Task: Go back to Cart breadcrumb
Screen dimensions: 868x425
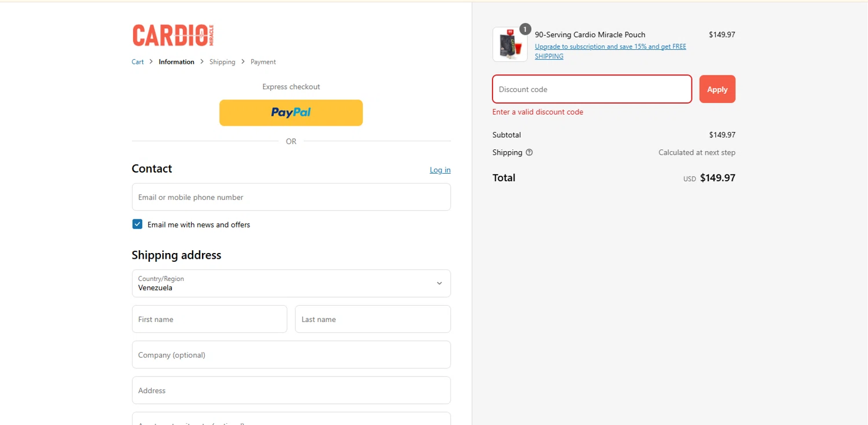Action: pyautogui.click(x=138, y=62)
